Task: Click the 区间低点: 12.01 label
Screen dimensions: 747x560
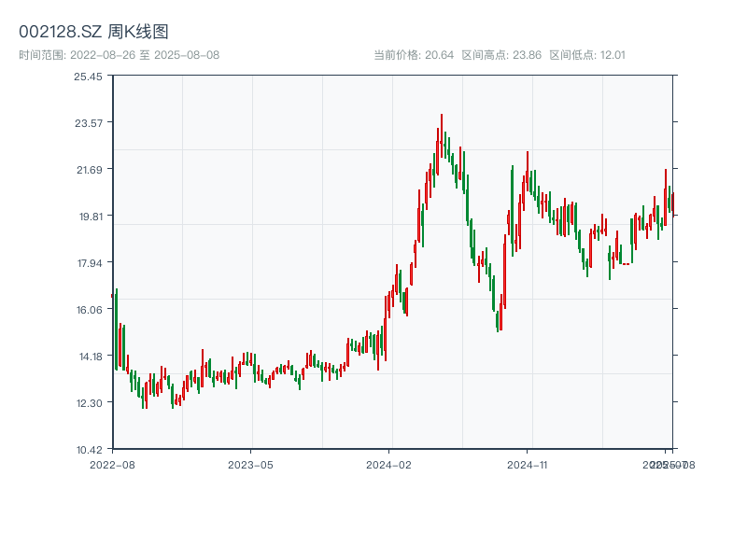Action: pos(587,55)
